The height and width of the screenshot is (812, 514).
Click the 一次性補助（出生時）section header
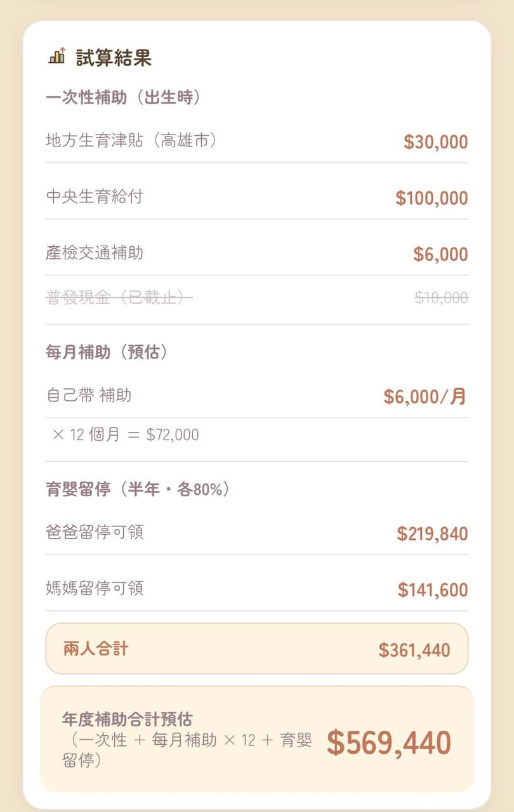[124, 97]
